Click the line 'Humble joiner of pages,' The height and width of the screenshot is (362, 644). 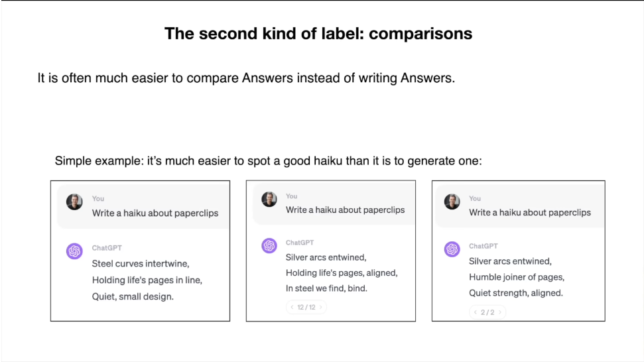click(517, 277)
